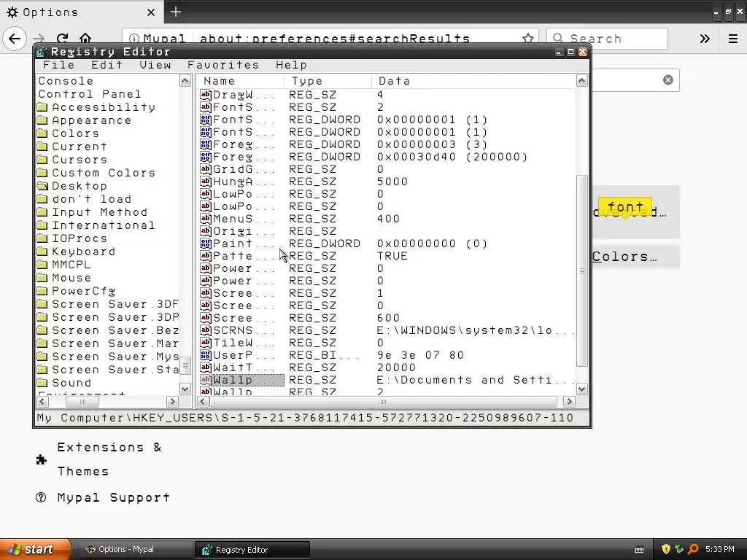The width and height of the screenshot is (747, 560).
Task: Click tree pane scroll up arrow
Action: (185, 81)
